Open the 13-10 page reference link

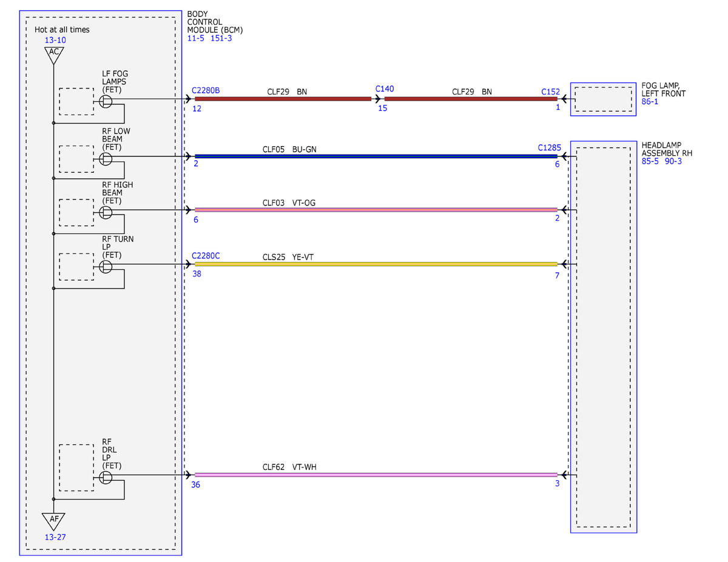pyautogui.click(x=55, y=41)
